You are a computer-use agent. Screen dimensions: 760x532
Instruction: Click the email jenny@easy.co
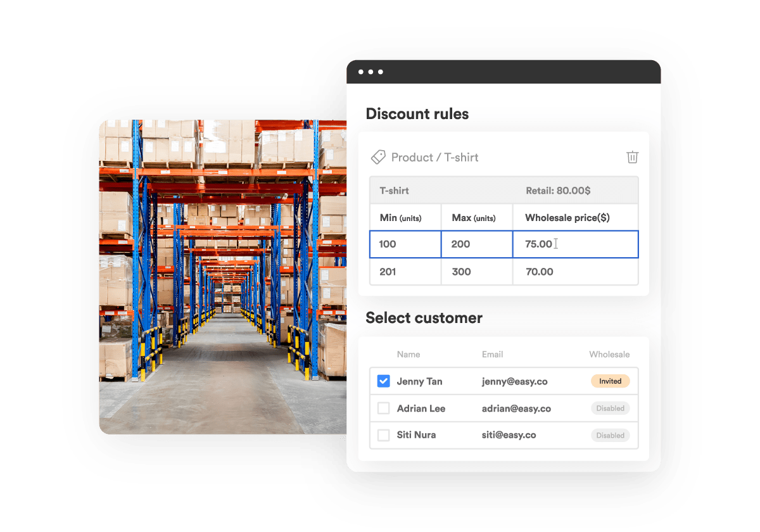pos(515,381)
